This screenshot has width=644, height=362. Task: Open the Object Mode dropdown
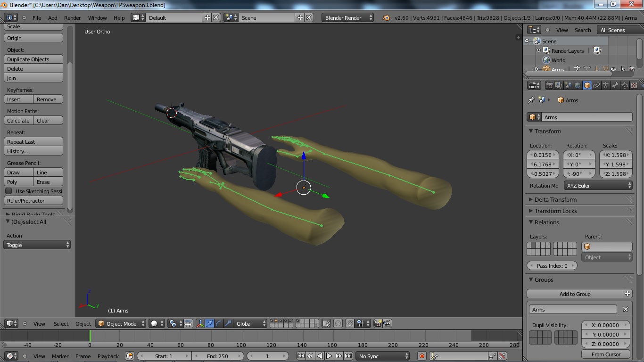tap(121, 323)
